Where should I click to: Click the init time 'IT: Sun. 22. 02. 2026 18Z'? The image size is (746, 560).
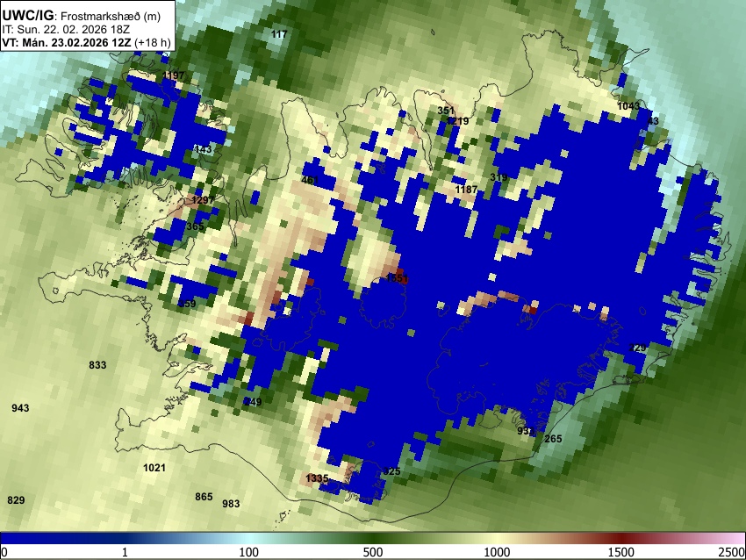(66, 30)
